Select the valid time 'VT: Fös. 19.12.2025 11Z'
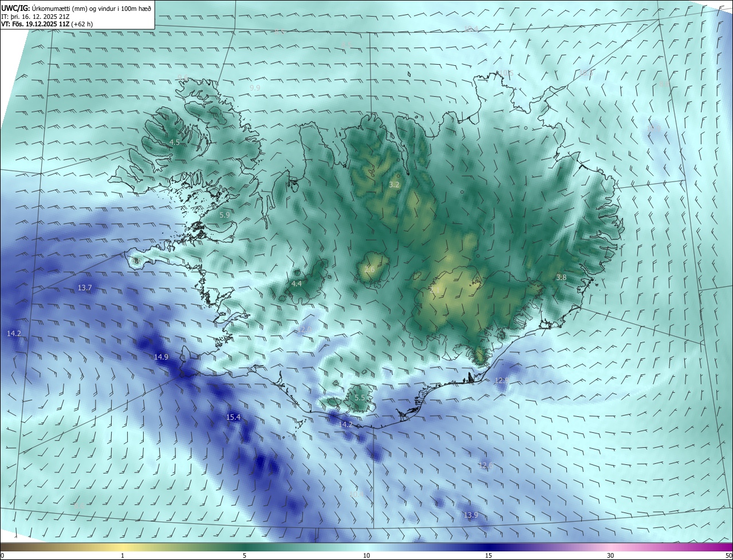The height and width of the screenshot is (560, 733). [36, 25]
